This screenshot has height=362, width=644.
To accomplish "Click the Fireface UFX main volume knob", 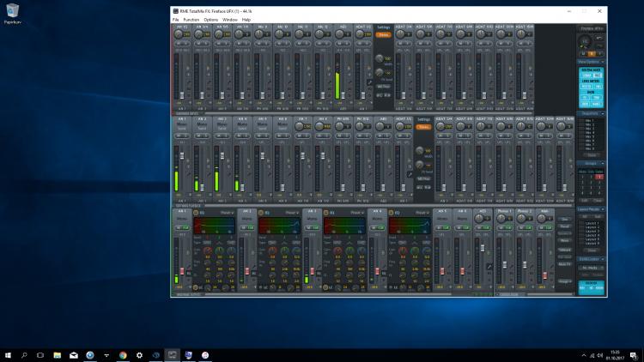I will point(585,41).
